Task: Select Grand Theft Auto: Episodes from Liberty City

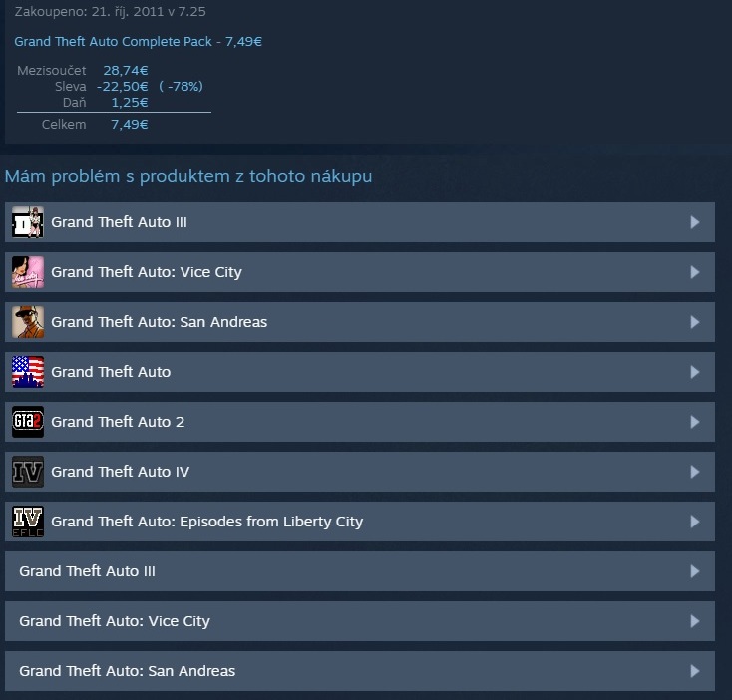Action: tap(360, 522)
